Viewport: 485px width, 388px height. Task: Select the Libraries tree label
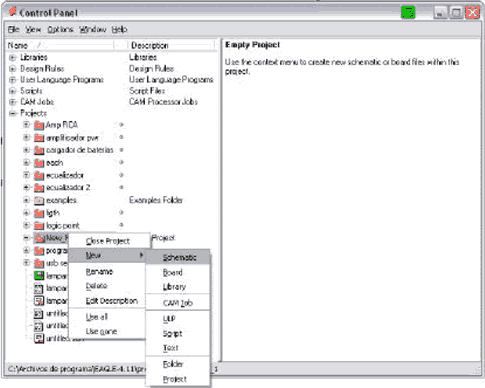34,57
